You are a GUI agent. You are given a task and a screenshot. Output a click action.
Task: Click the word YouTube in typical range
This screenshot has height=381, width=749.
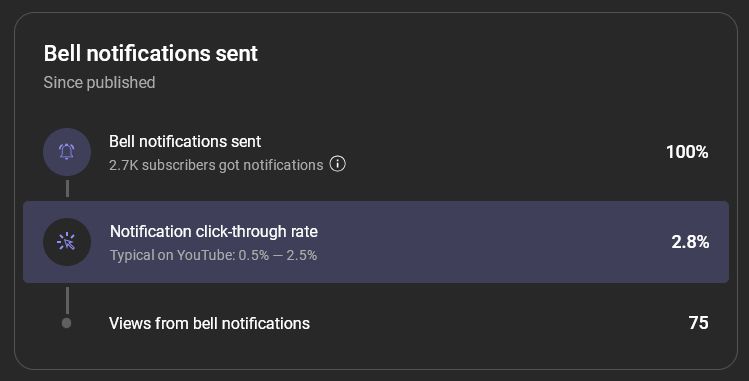tap(205, 255)
